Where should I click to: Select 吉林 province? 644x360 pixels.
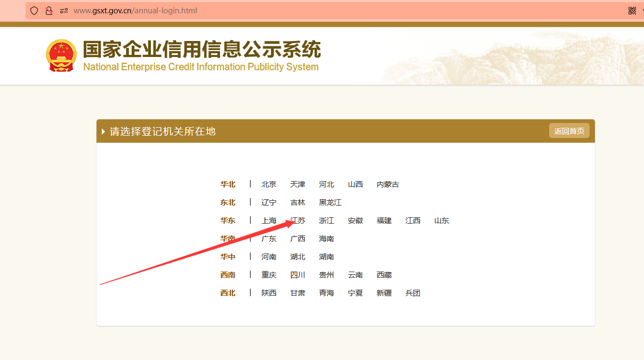[x=298, y=202]
